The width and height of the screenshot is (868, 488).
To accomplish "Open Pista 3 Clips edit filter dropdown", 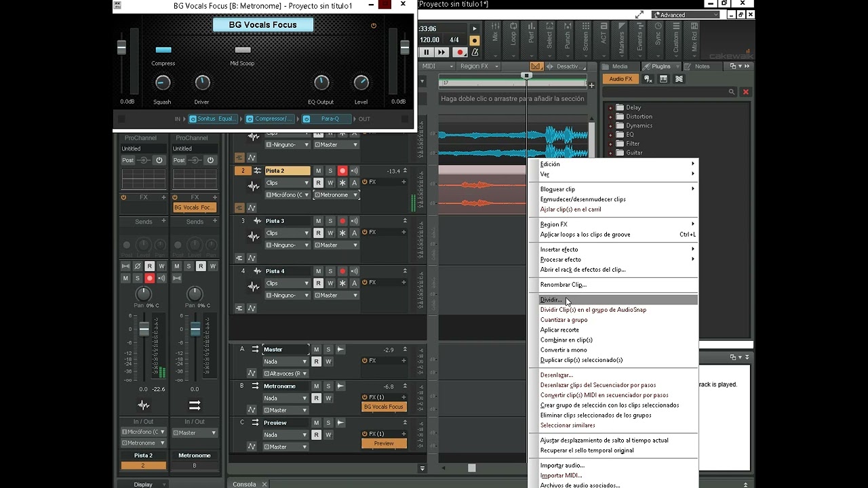I will point(288,233).
